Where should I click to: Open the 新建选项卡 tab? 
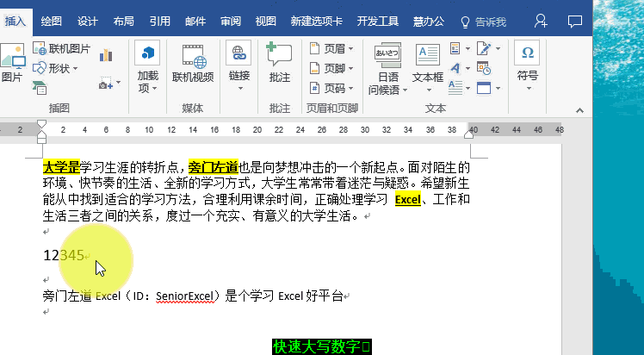(316, 22)
